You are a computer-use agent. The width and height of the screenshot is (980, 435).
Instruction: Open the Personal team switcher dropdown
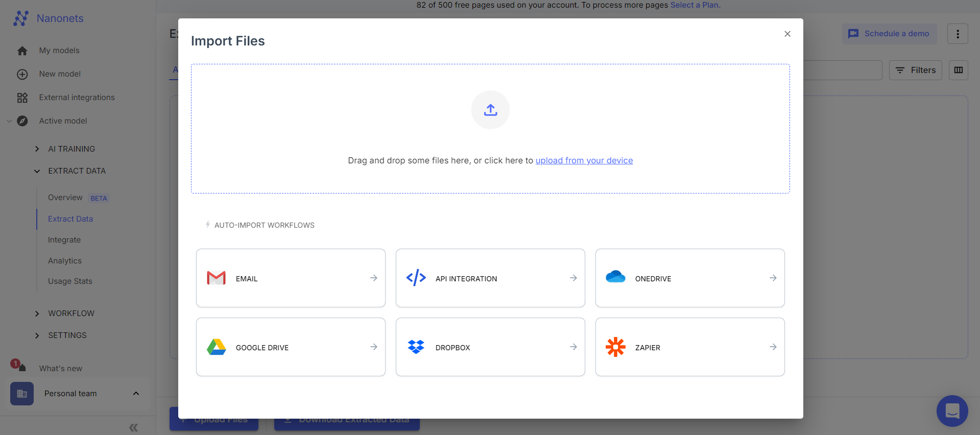[78, 394]
